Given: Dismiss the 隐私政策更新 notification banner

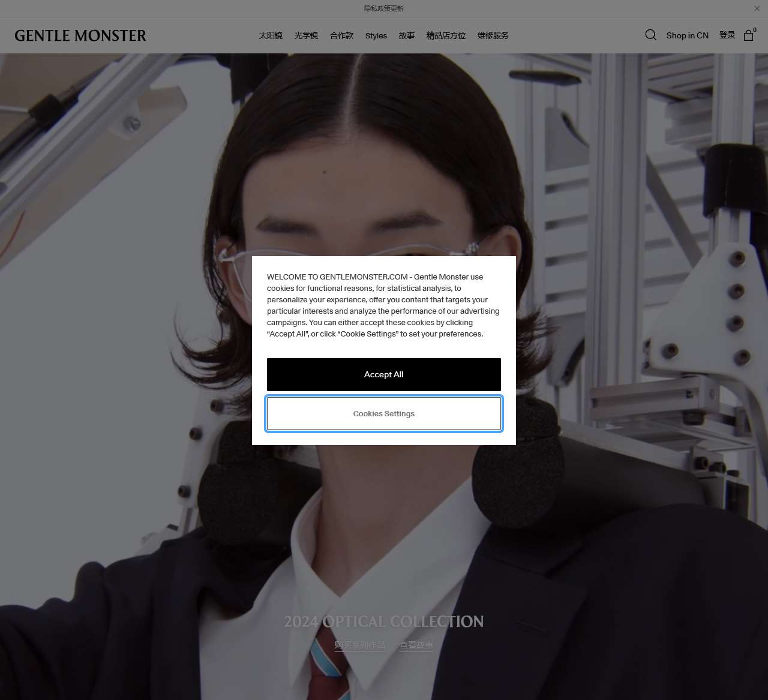Looking at the screenshot, I should [757, 8].
